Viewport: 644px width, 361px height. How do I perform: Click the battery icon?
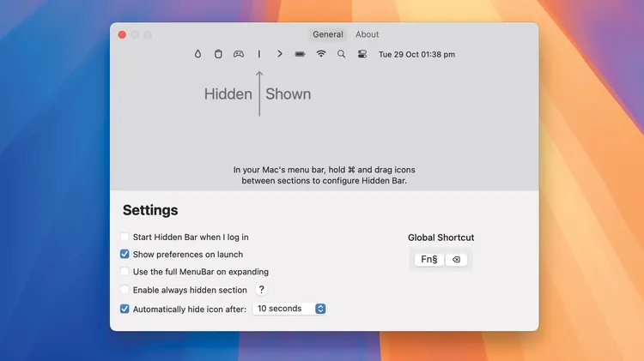[301, 54]
